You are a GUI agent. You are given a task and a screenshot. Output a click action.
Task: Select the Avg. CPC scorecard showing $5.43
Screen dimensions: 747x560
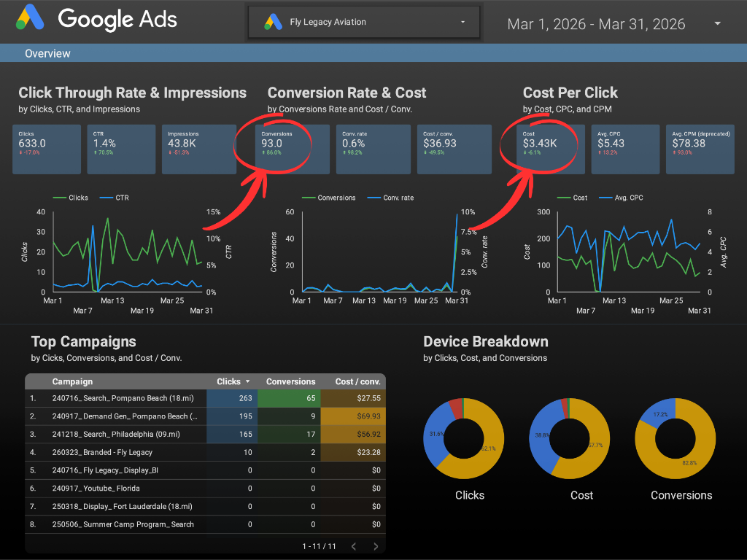click(625, 149)
